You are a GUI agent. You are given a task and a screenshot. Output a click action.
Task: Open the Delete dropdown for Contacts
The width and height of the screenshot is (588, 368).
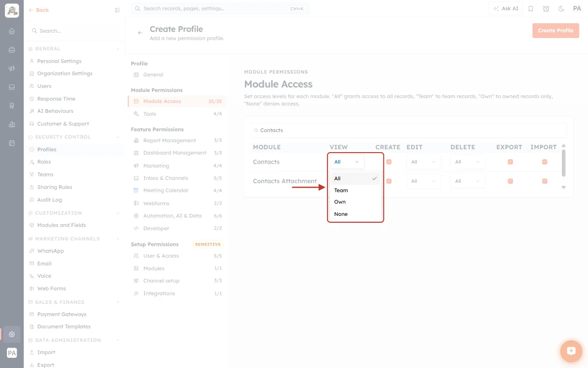click(468, 162)
